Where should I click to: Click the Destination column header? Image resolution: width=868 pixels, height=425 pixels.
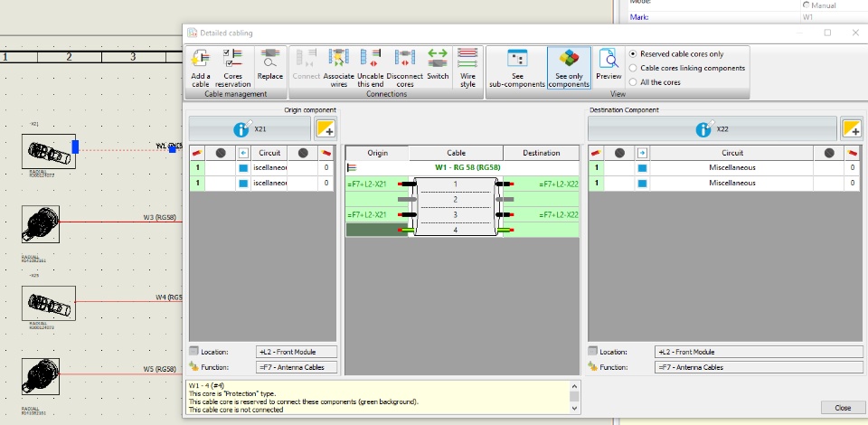click(x=541, y=153)
